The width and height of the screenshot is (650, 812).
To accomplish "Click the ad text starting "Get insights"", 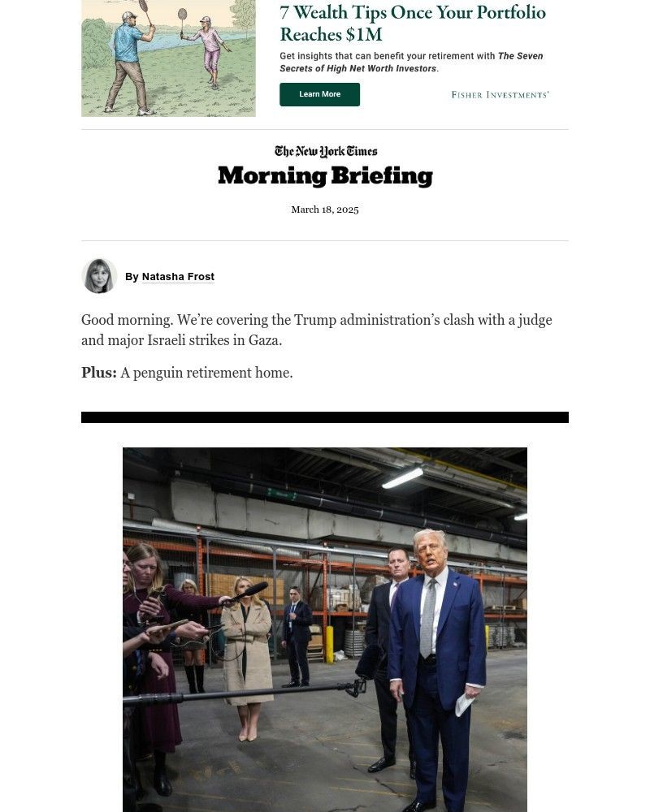I will (411, 63).
